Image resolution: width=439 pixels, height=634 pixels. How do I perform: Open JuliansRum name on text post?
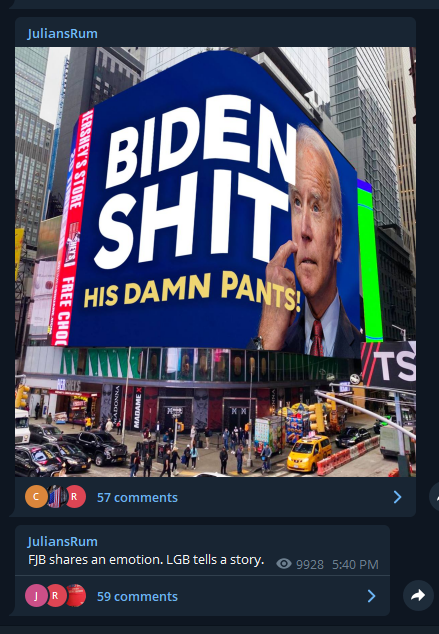(62, 541)
